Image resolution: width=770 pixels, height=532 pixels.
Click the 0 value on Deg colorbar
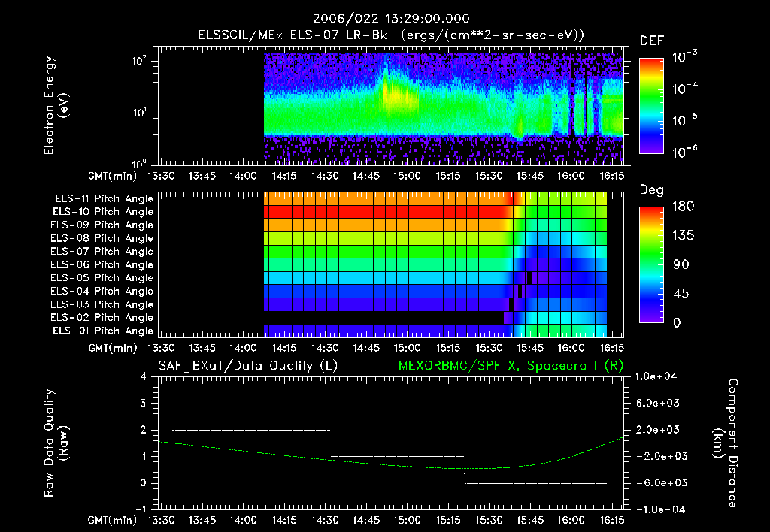coord(678,322)
